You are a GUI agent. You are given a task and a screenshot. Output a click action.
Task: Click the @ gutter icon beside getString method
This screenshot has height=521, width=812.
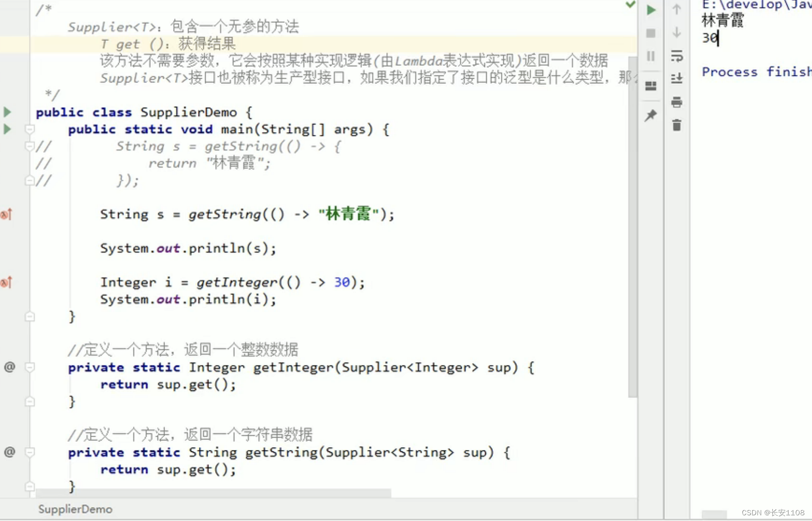10,452
